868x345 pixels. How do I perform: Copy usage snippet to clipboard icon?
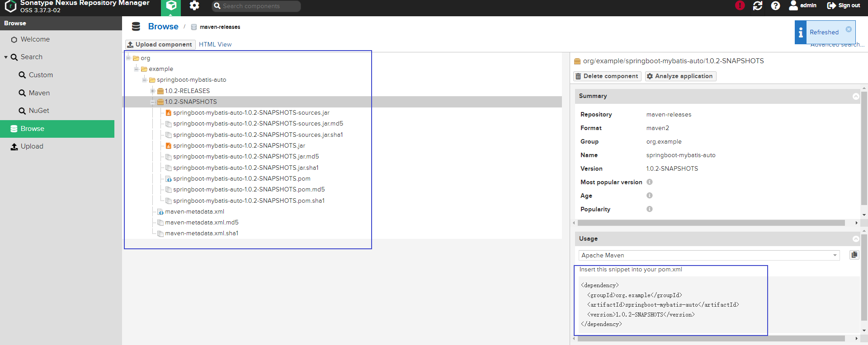tap(854, 255)
